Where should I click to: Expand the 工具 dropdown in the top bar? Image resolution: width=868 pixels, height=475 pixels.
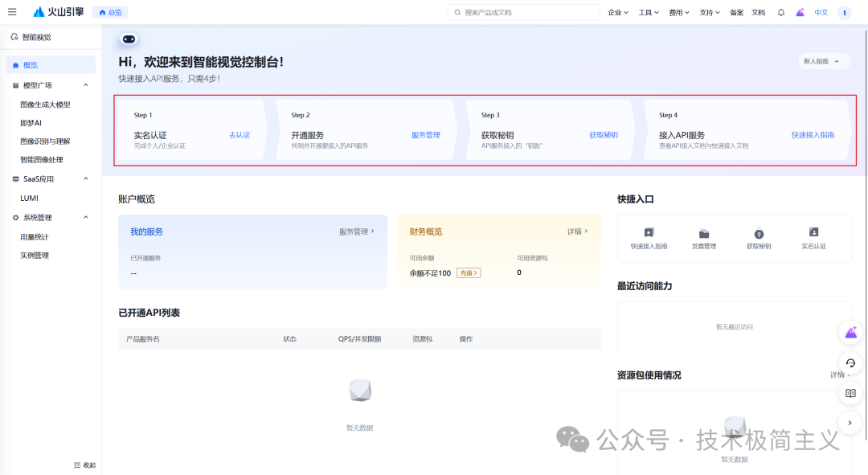648,12
